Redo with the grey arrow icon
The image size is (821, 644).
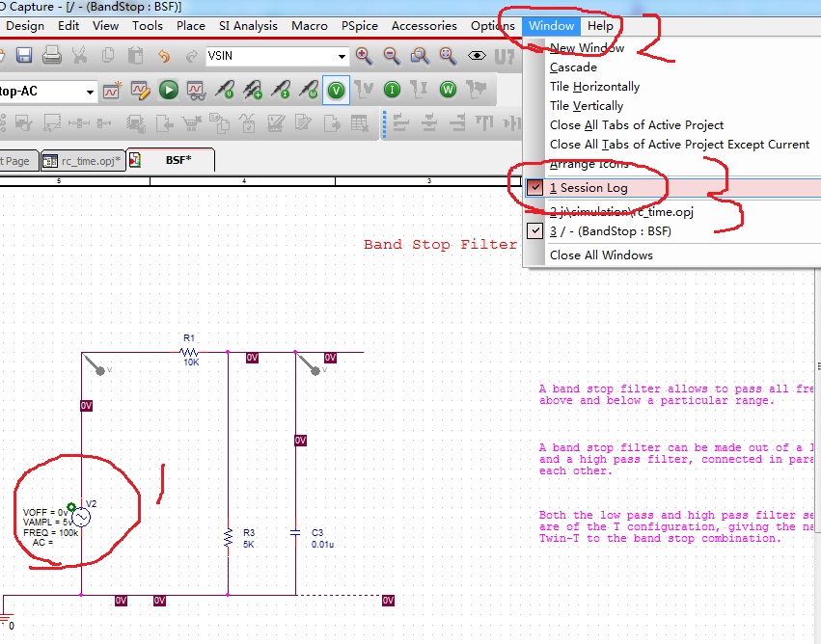[192, 56]
